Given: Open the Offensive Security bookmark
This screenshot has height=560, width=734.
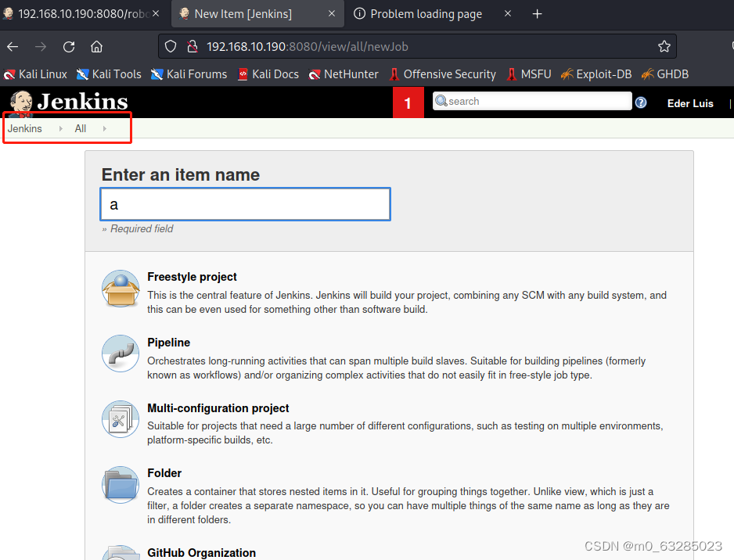Looking at the screenshot, I should (443, 74).
